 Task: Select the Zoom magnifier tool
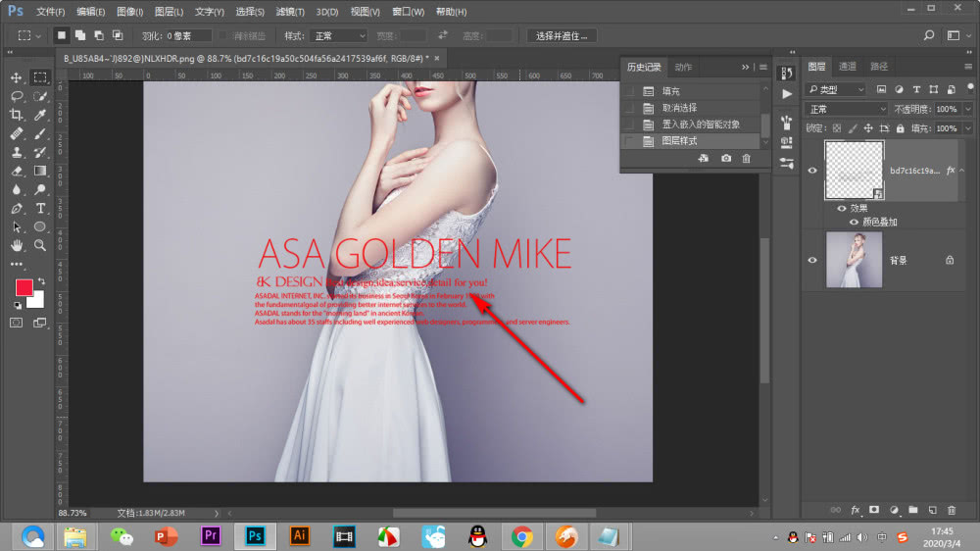40,245
